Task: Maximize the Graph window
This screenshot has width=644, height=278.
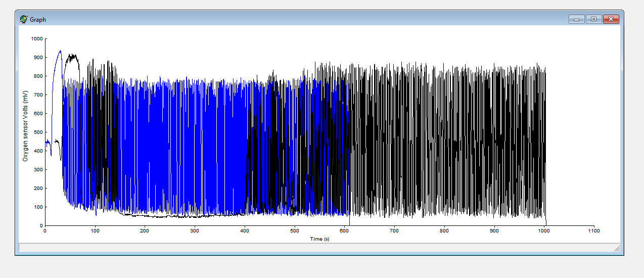Action: tap(593, 19)
